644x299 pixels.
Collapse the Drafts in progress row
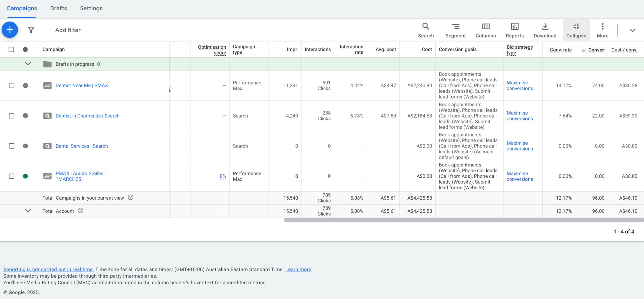point(28,64)
